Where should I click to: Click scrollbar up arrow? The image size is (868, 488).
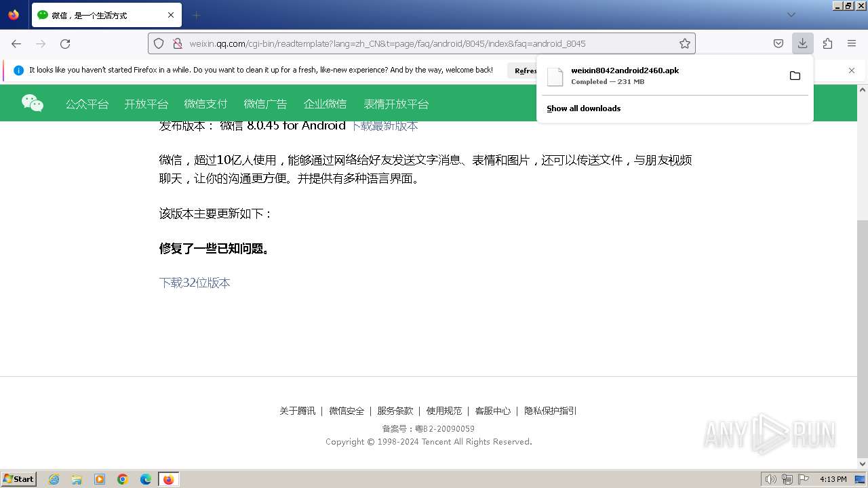[863, 89]
